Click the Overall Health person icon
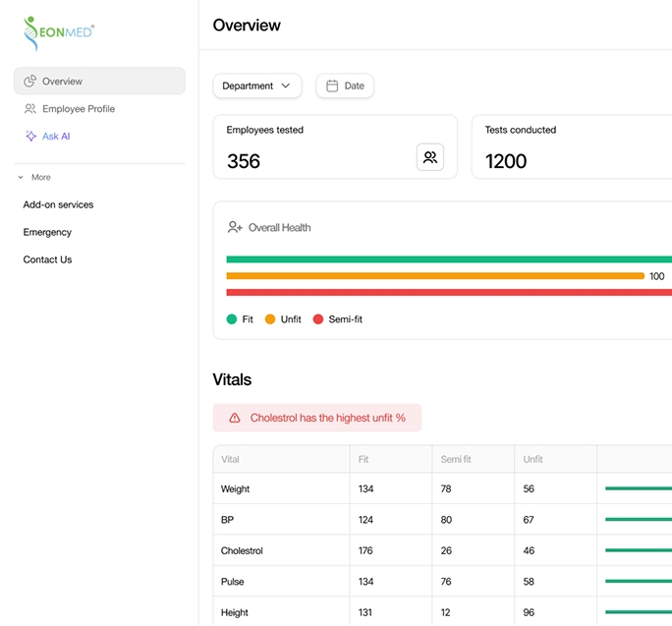This screenshot has width=672, height=626. point(235,228)
